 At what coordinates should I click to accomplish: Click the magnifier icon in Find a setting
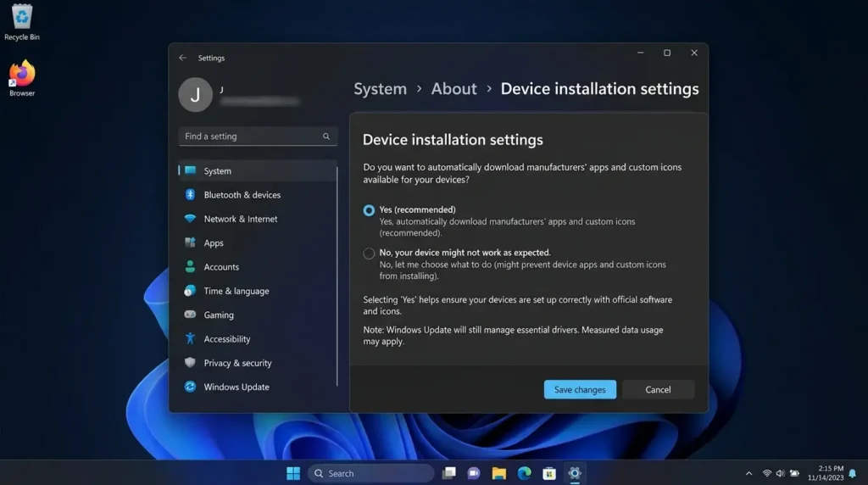click(326, 137)
